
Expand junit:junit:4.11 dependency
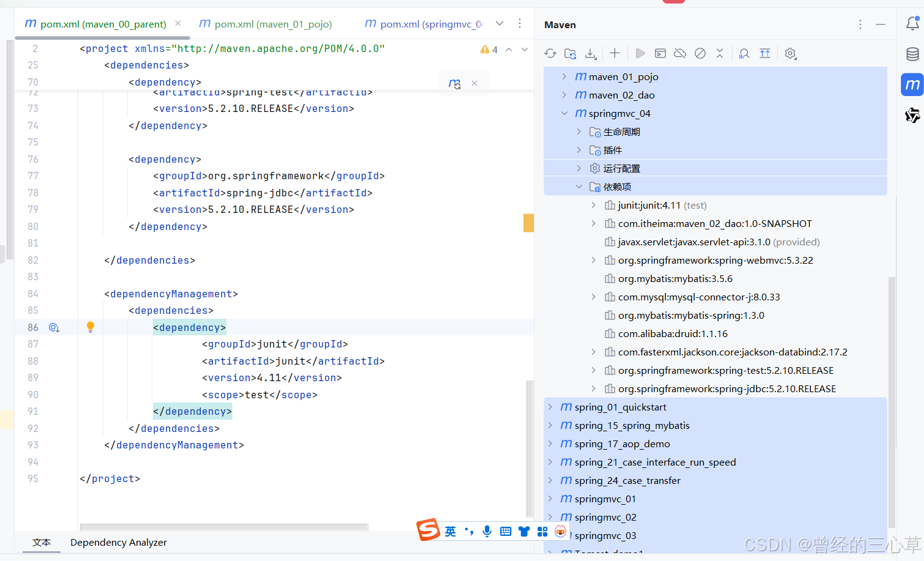(x=593, y=205)
